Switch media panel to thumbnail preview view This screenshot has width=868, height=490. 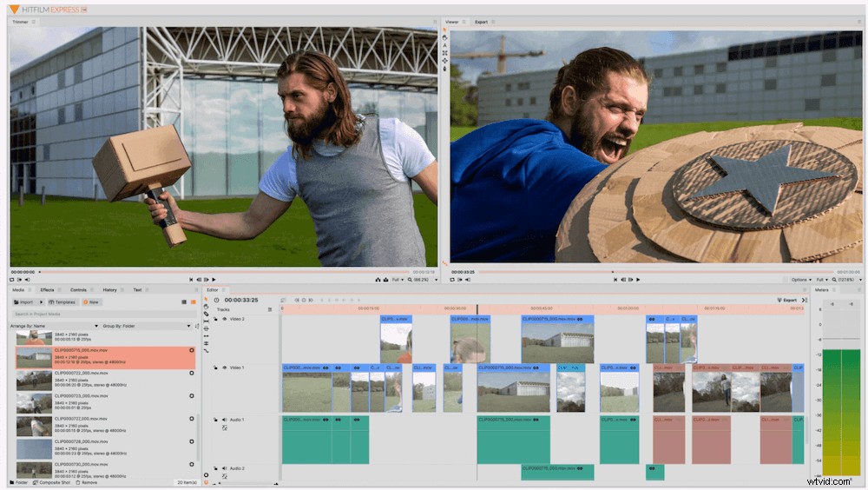point(194,302)
